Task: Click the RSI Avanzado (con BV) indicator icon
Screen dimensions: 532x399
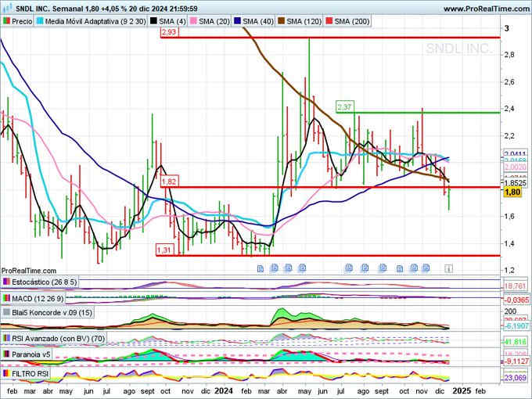Action: click(6, 338)
